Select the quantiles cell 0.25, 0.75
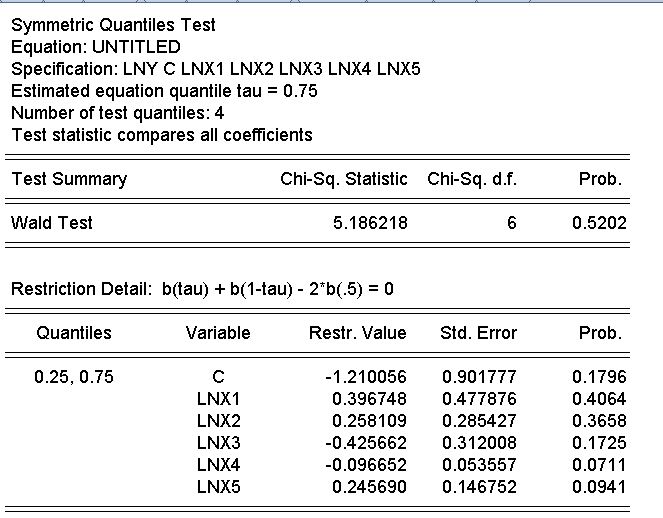This screenshot has width=663, height=518. [x=74, y=377]
